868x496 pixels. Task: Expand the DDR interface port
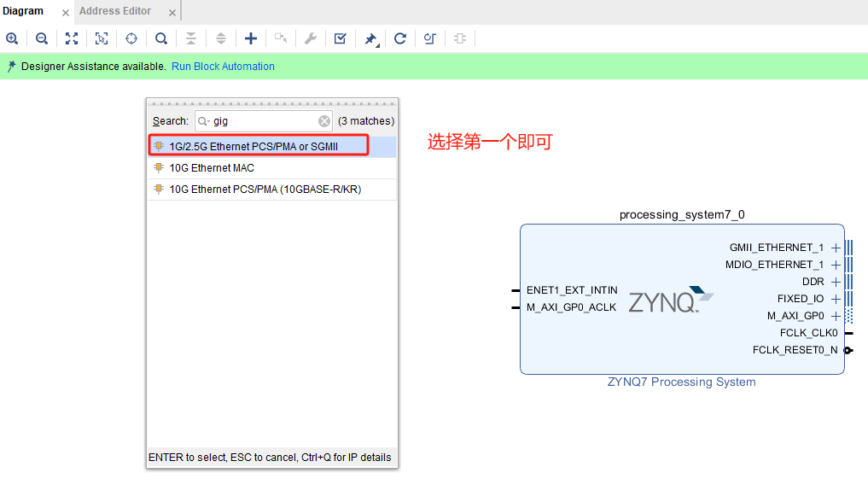[836, 282]
